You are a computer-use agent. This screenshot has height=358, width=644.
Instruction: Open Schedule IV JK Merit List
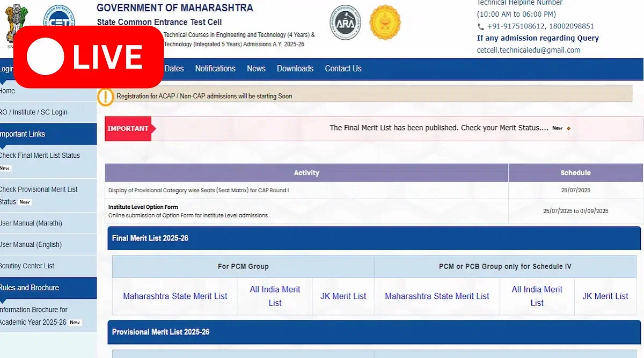pyautogui.click(x=605, y=296)
